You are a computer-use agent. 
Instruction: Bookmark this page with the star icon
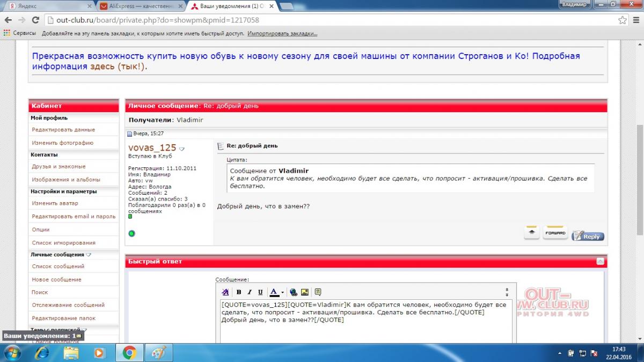(622, 20)
